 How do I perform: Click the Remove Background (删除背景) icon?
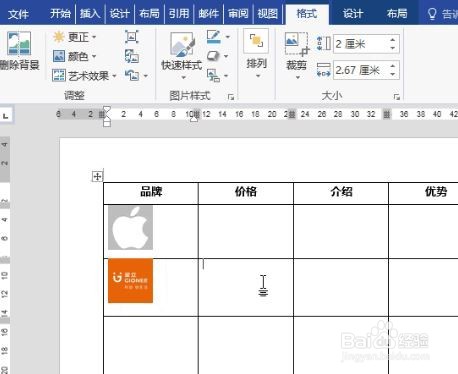(x=19, y=43)
